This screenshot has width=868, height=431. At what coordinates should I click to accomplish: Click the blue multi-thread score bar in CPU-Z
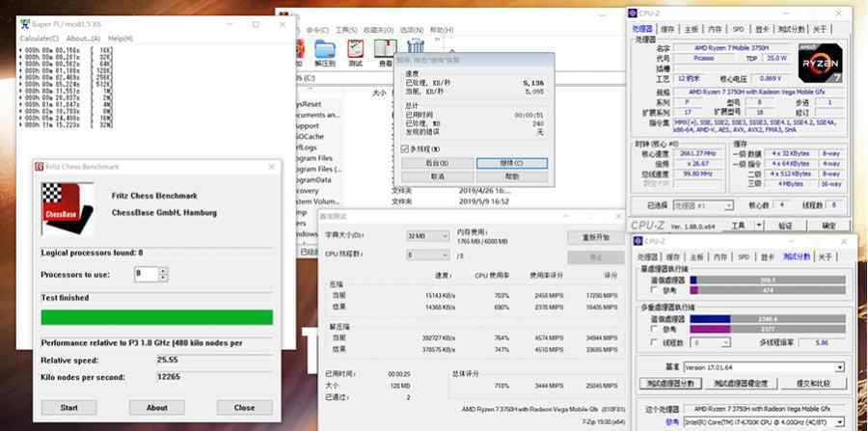coord(710,319)
